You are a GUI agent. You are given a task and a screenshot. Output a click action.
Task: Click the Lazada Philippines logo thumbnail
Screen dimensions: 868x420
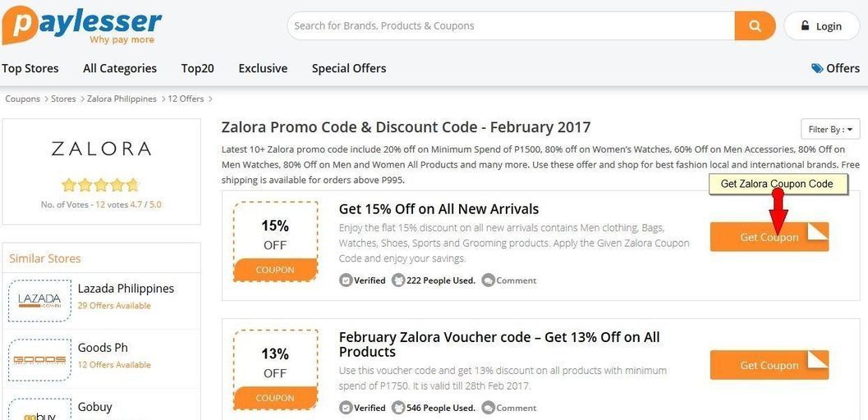click(x=39, y=299)
